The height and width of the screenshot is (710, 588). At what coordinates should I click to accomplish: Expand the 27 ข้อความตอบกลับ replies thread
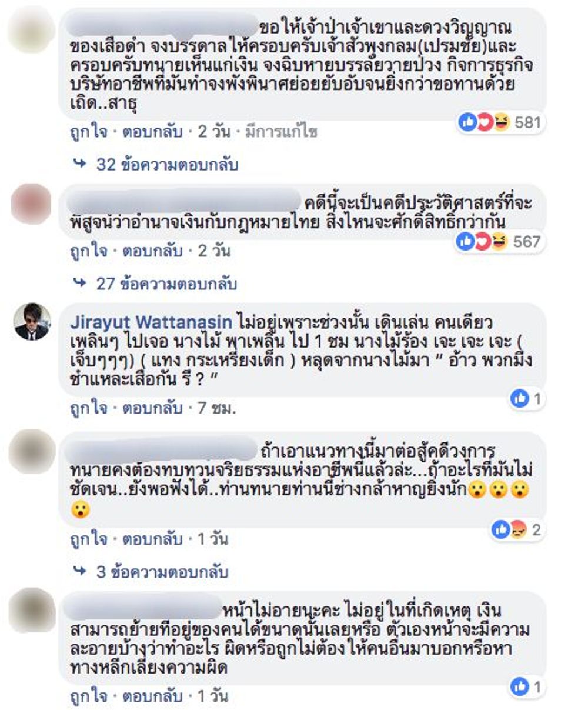coord(166,285)
